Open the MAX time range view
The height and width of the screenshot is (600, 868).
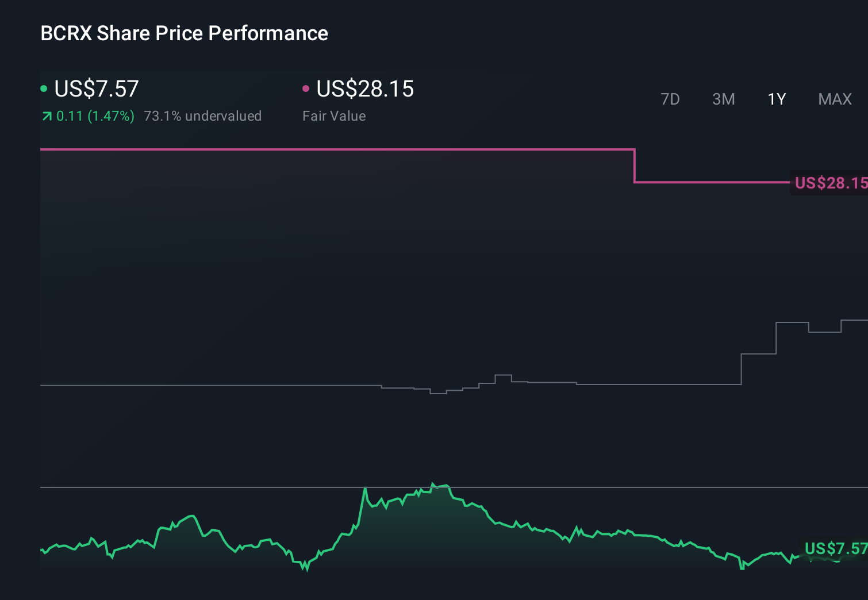(834, 99)
